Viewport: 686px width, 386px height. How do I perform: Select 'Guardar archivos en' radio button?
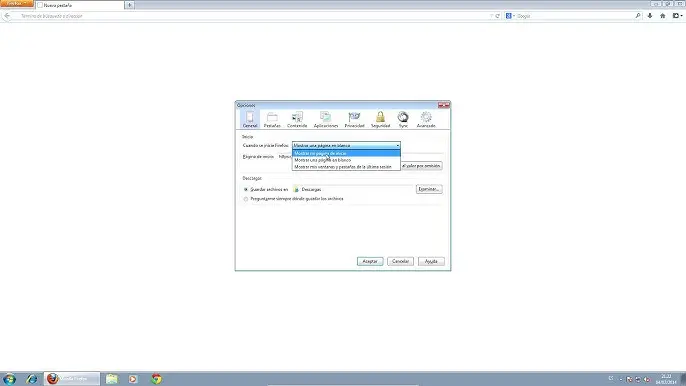pos(246,189)
